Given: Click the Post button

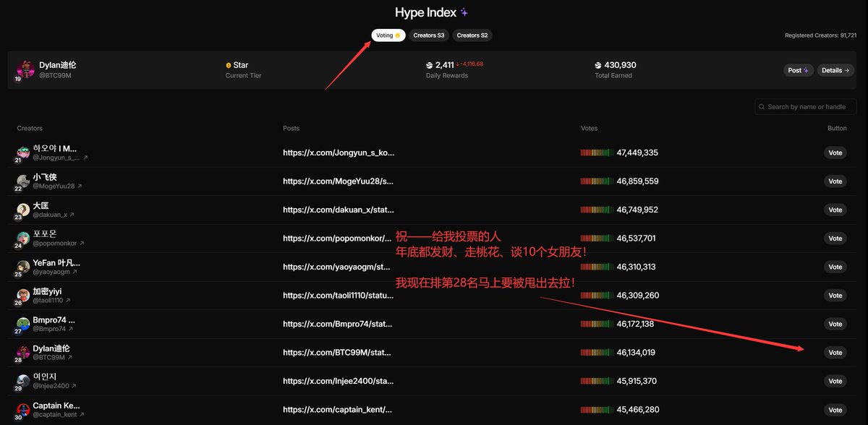Looking at the screenshot, I should coord(799,70).
